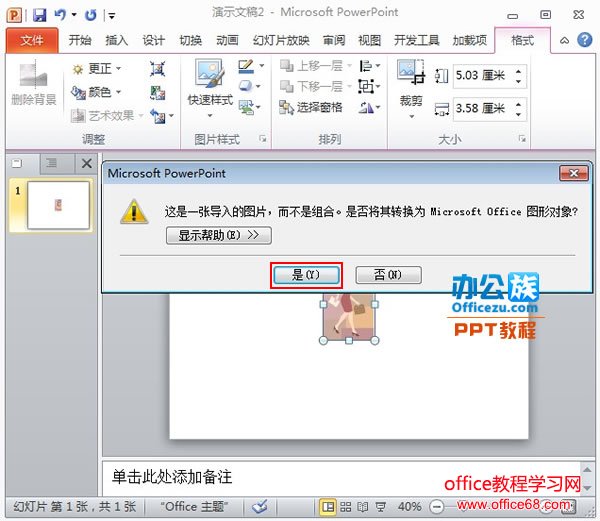Switch to the 切换 ribbon tab
The width and height of the screenshot is (600, 521).
[x=191, y=40]
